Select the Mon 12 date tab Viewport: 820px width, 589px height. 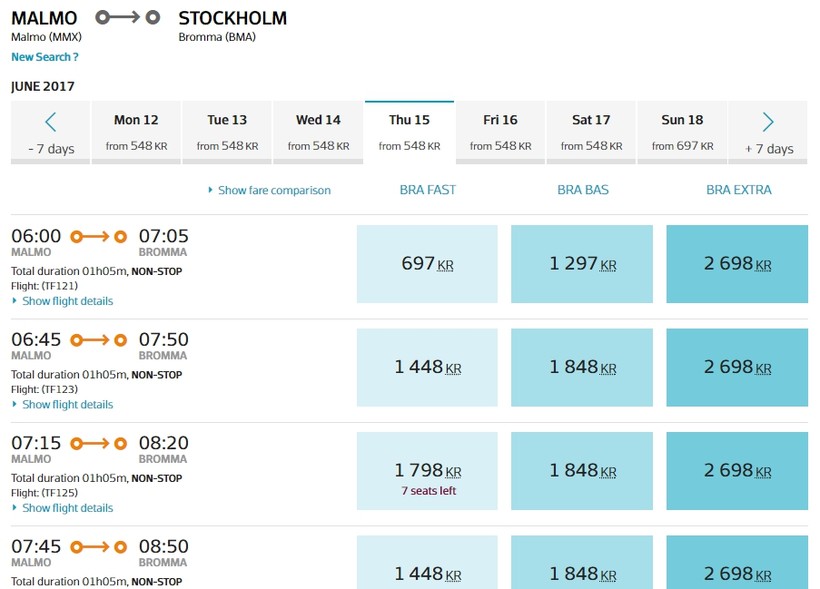tap(136, 132)
